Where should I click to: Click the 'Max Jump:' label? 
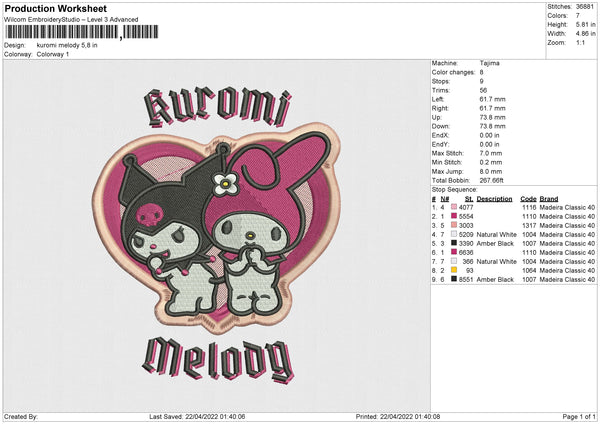coord(447,171)
